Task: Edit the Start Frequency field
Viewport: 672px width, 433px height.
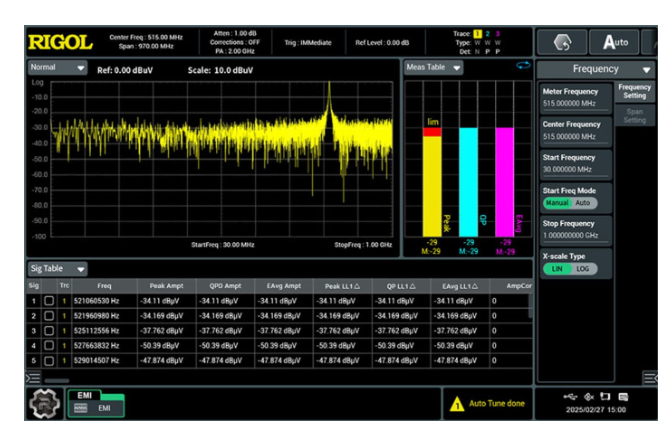Action: click(x=575, y=164)
